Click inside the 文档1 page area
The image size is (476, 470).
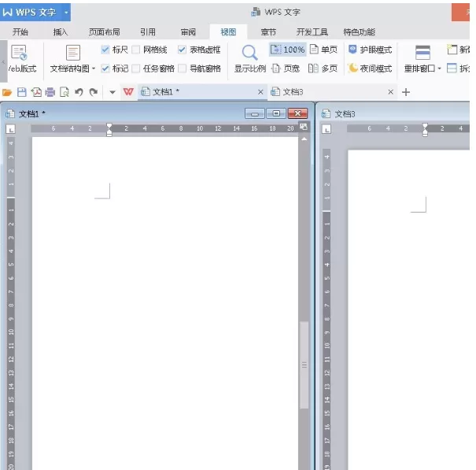point(165,303)
